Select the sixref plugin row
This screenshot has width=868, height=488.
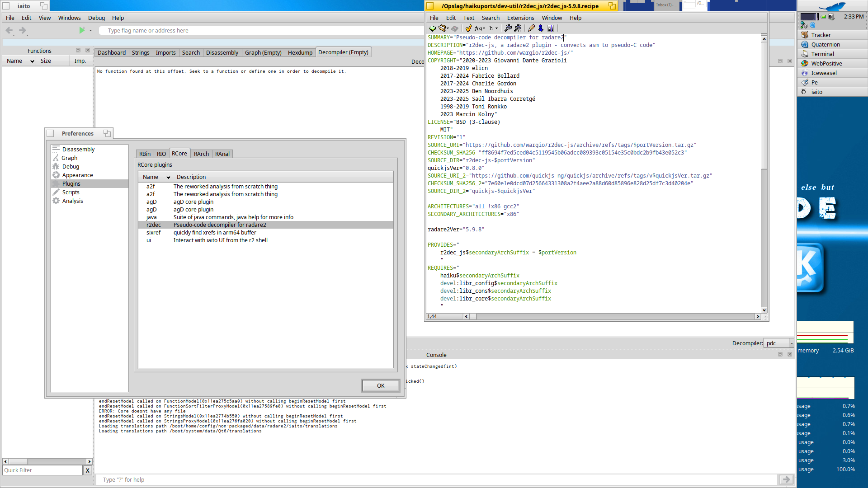tap(266, 233)
